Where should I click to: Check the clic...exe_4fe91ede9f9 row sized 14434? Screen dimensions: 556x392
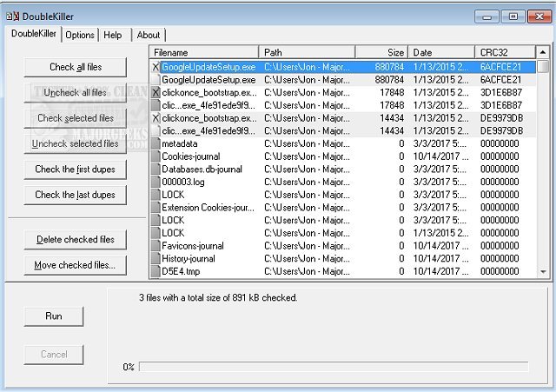coord(156,131)
